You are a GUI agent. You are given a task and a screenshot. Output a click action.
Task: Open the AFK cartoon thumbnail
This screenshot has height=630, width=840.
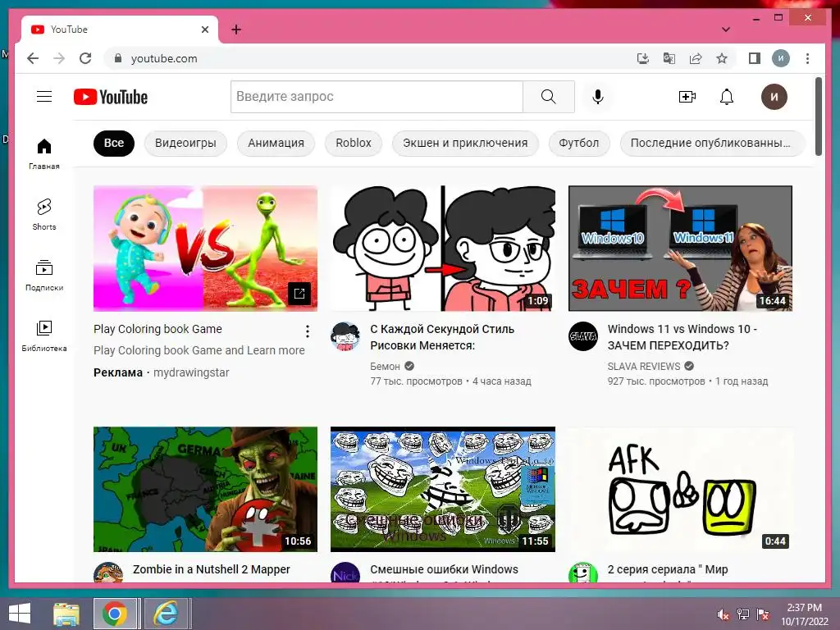point(680,489)
